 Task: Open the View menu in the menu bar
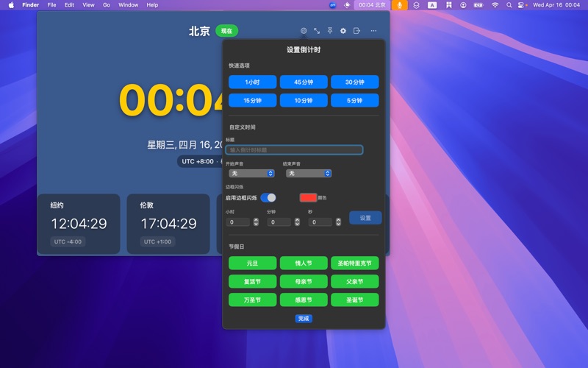88,5
